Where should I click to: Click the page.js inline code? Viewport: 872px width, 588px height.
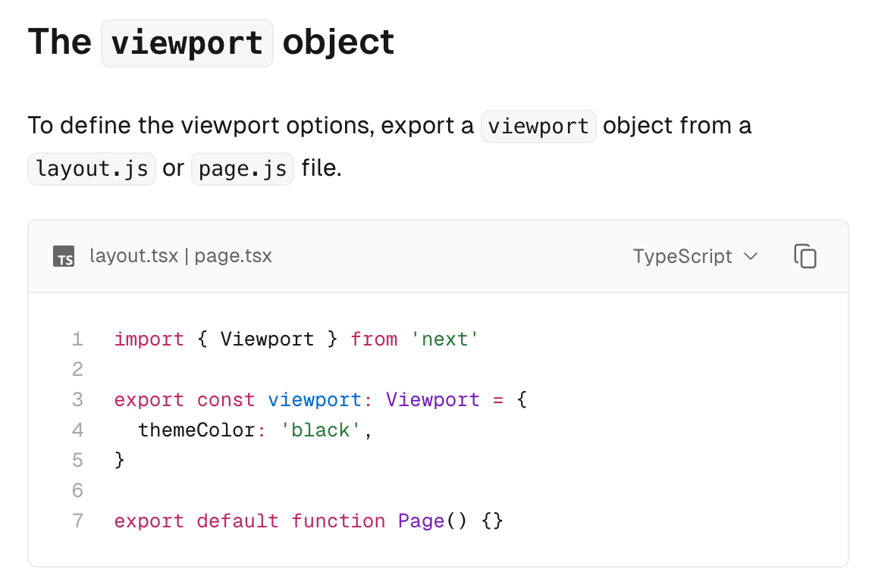point(243,168)
